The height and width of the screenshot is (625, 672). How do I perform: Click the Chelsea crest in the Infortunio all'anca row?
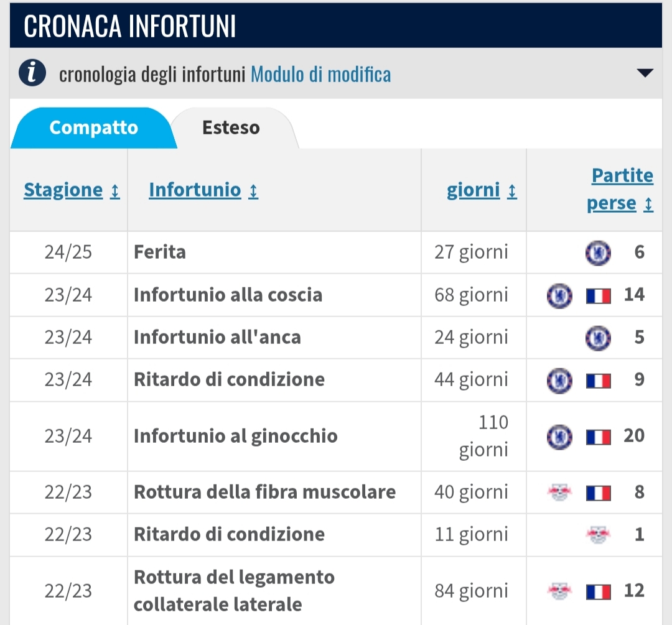click(598, 338)
